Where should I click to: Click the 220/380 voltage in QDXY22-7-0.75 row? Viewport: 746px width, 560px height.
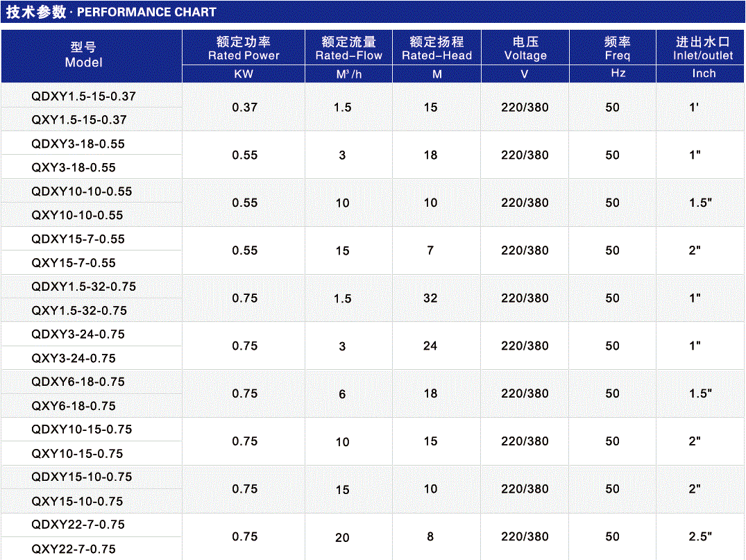[x=525, y=536]
